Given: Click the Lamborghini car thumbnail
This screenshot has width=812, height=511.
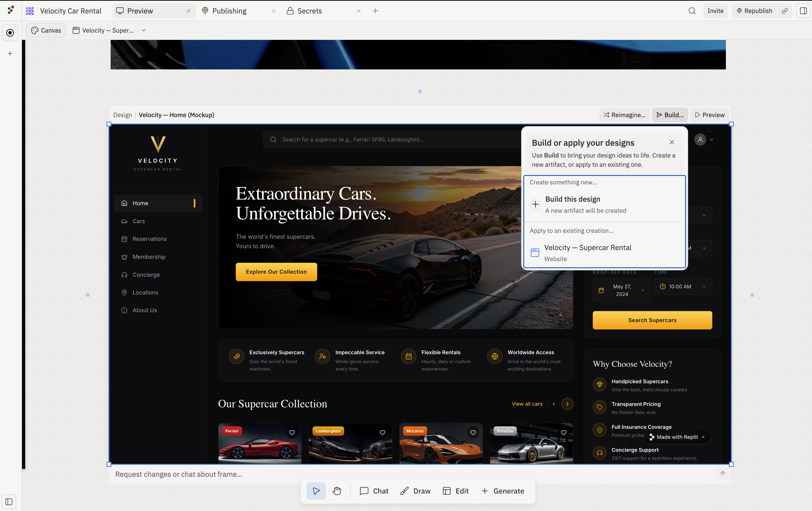Looking at the screenshot, I should point(350,443).
